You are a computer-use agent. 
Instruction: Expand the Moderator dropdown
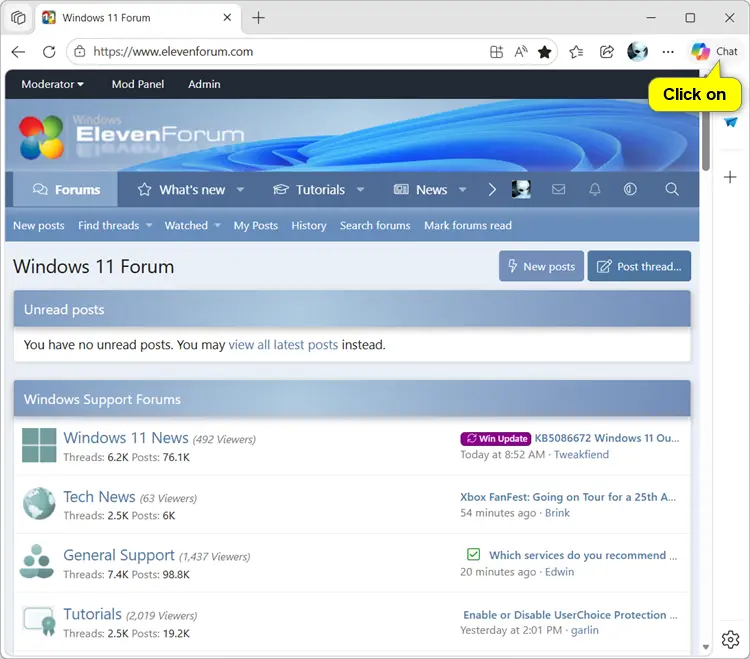click(x=53, y=84)
